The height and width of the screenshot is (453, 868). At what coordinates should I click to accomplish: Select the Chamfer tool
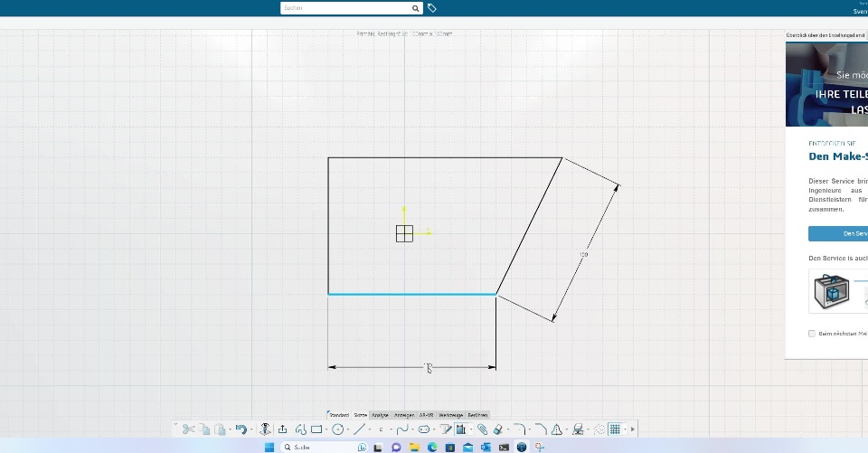click(541, 429)
